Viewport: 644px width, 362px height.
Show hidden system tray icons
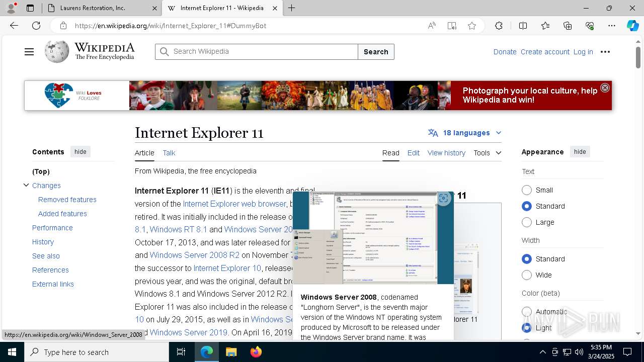(542, 352)
